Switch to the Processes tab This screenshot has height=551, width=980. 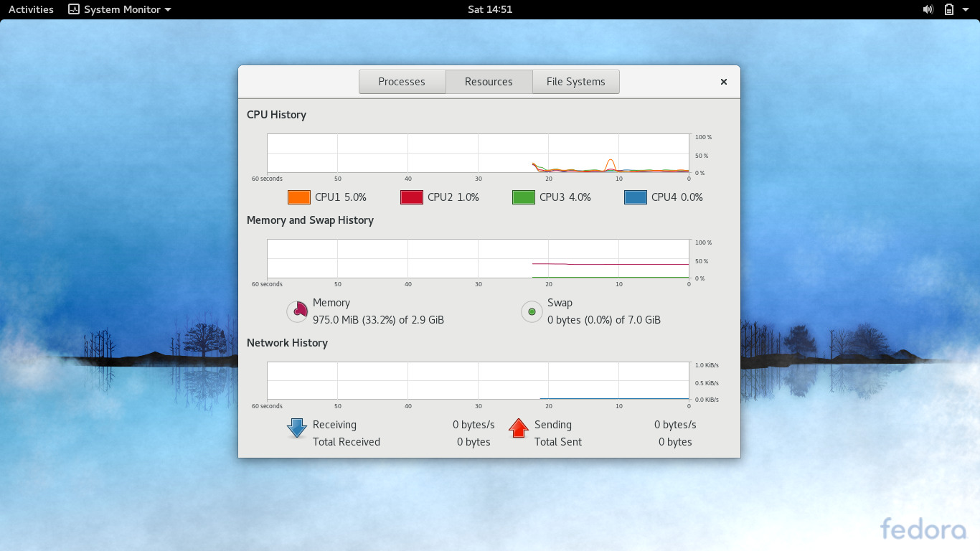tap(402, 81)
